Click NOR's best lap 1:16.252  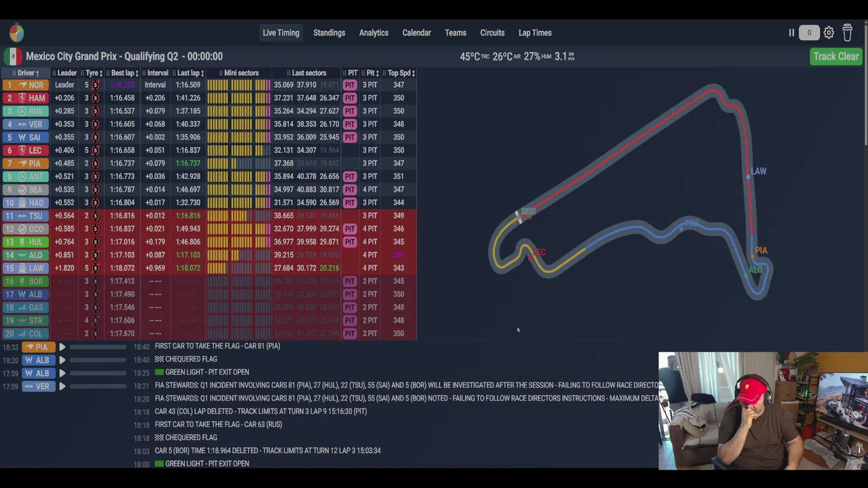tap(123, 85)
